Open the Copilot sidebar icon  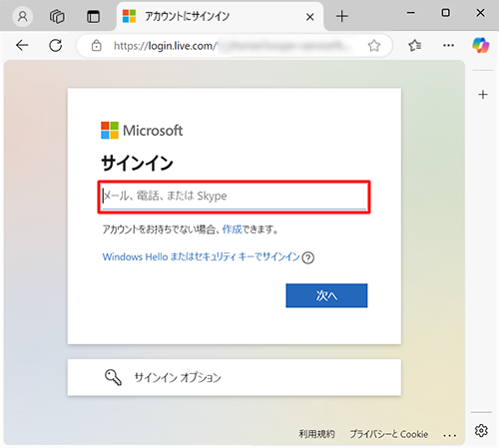coord(481,45)
